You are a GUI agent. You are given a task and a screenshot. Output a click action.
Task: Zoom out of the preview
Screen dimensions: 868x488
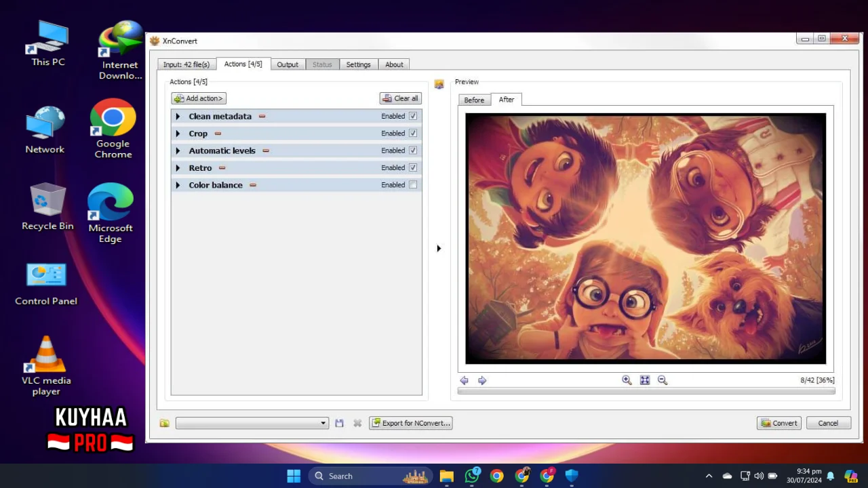663,380
